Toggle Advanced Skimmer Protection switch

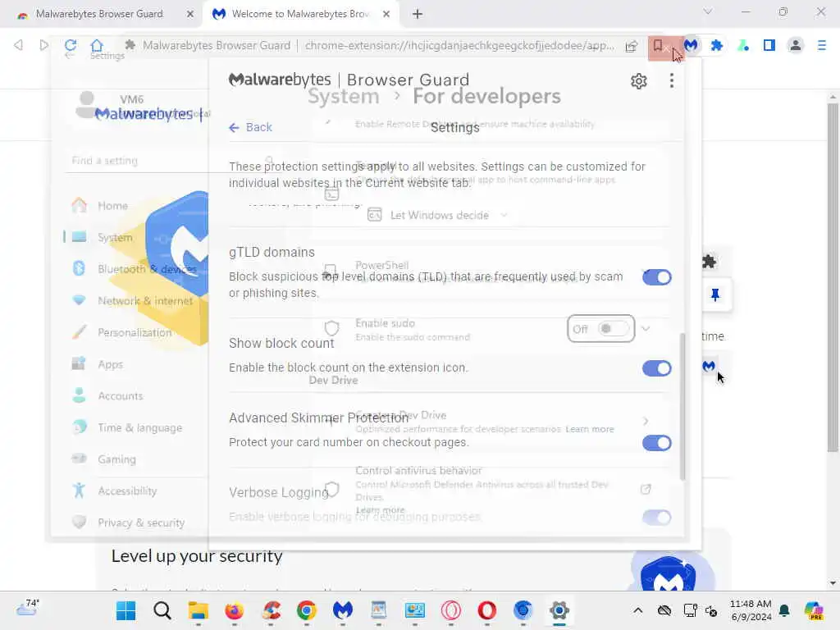(x=657, y=443)
